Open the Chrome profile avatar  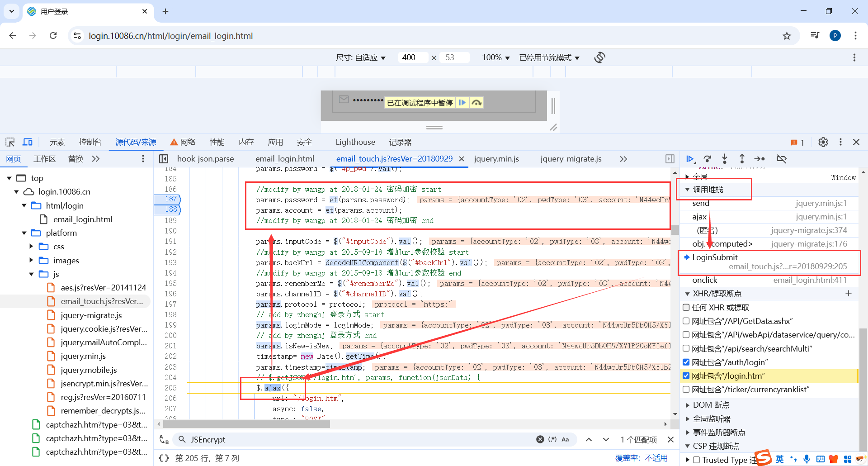point(835,36)
